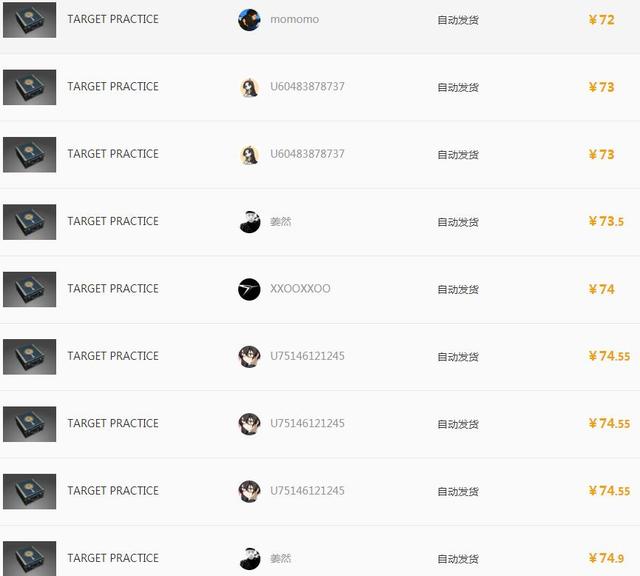Screen dimensions: 640x576
Task: Select crate thumbnail in the ¥74.9 listing
Action: click(x=29, y=558)
